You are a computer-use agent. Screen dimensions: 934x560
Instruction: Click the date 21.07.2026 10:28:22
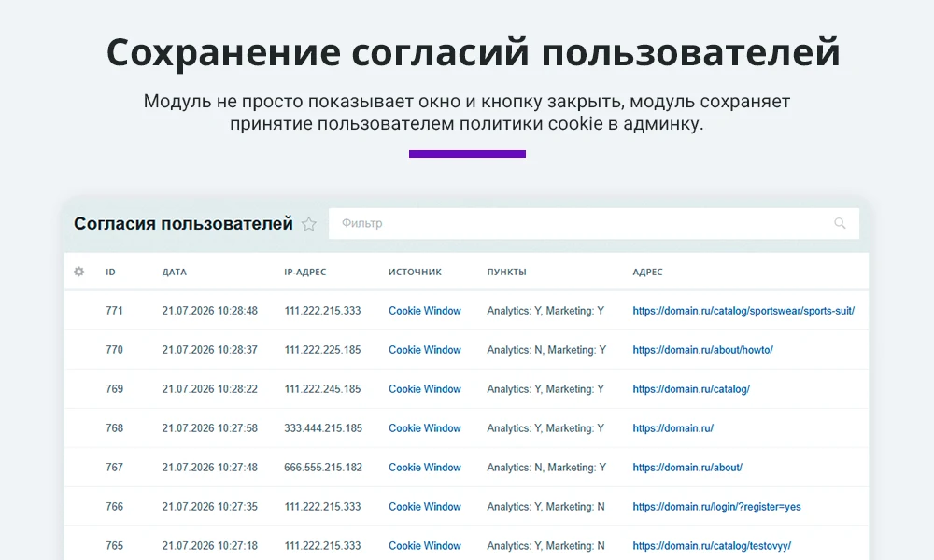tap(209, 389)
